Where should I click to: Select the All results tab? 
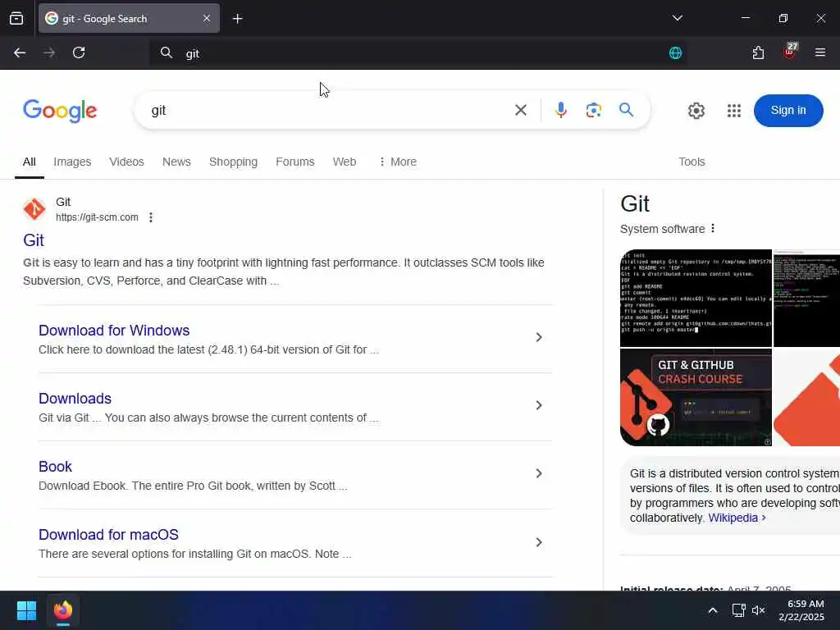(x=30, y=162)
